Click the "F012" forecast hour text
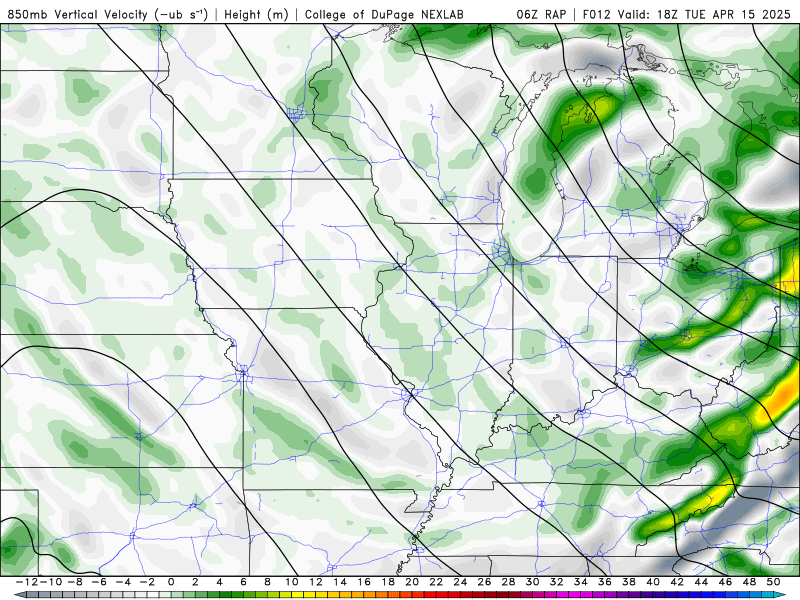 tap(596, 14)
